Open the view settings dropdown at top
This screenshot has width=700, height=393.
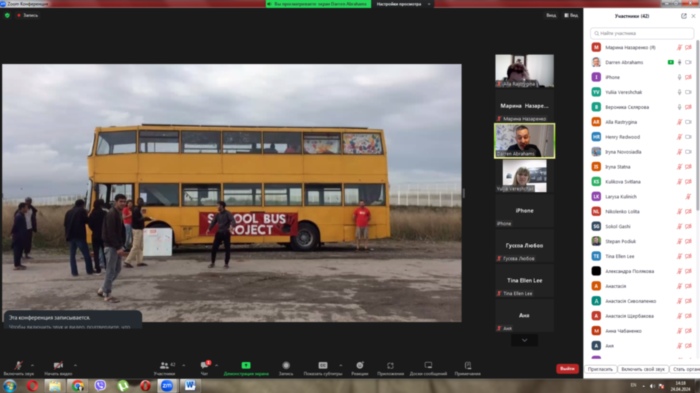tap(403, 4)
